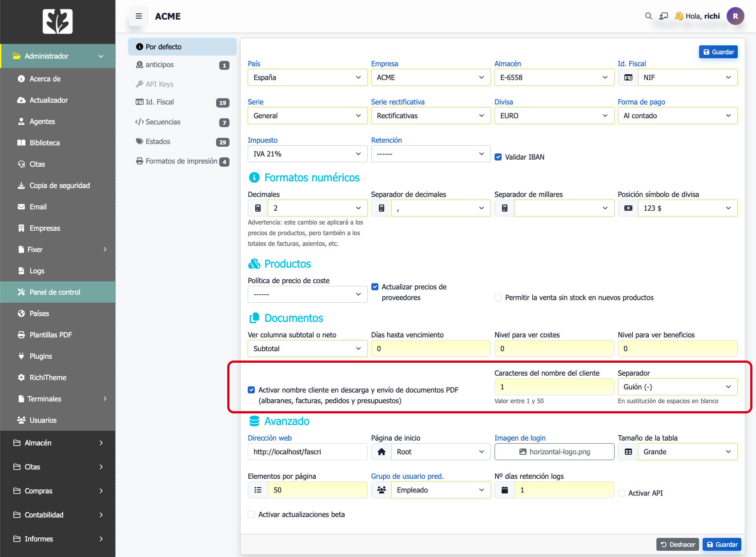Enable Activar actualizaciones beta checkbox
This screenshot has height=557, width=756.
[251, 514]
